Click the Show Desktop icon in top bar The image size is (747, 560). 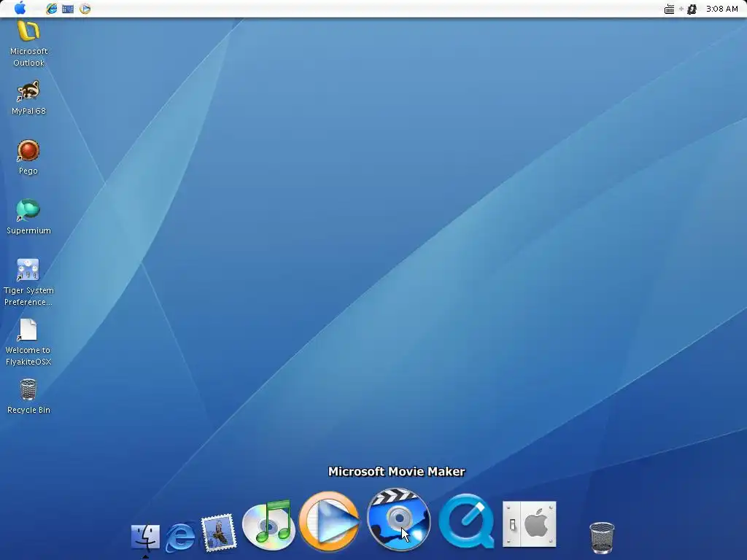click(68, 9)
